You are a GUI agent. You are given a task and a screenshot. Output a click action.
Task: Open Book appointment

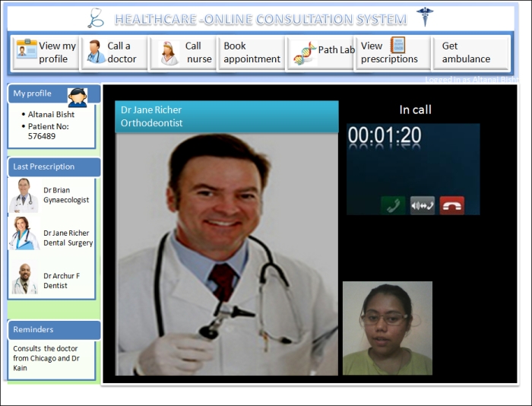pos(252,53)
